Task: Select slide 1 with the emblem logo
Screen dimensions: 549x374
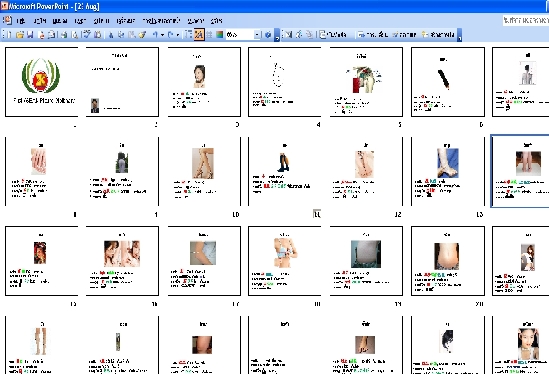Action: pos(41,82)
